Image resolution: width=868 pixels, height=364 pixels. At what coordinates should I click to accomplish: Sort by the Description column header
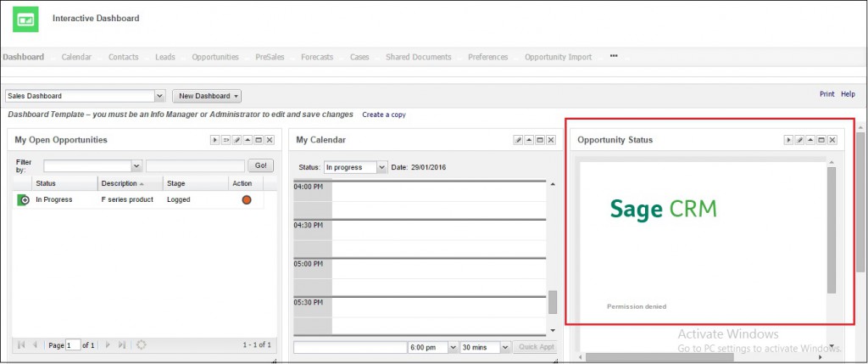[x=131, y=183]
